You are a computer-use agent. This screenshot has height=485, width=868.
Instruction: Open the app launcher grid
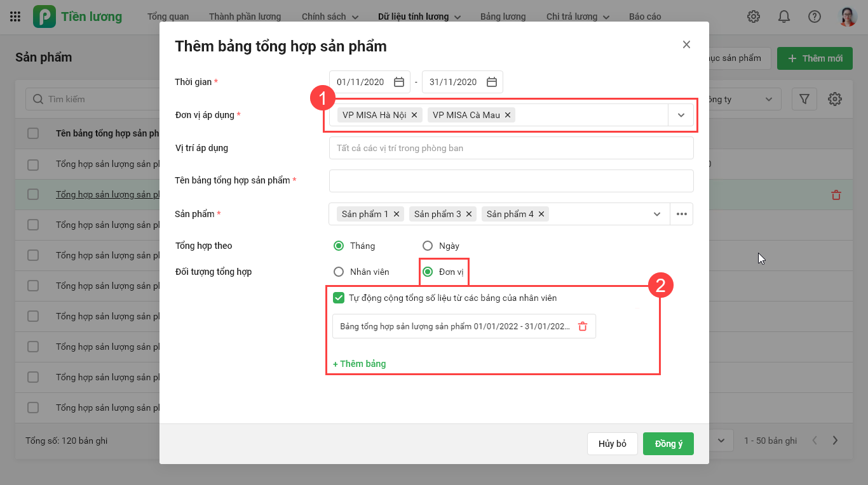15,17
